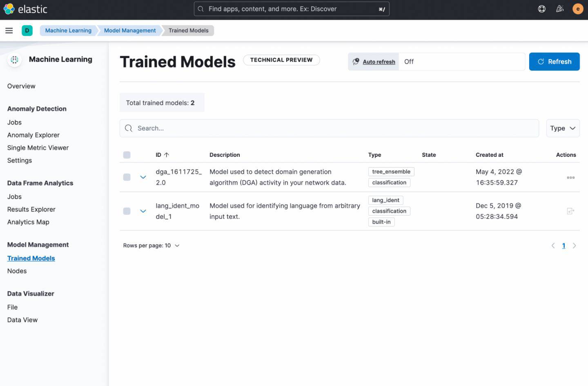The width and height of the screenshot is (588, 386).
Task: Navigate to Nodes under Model Management
Action: [17, 271]
